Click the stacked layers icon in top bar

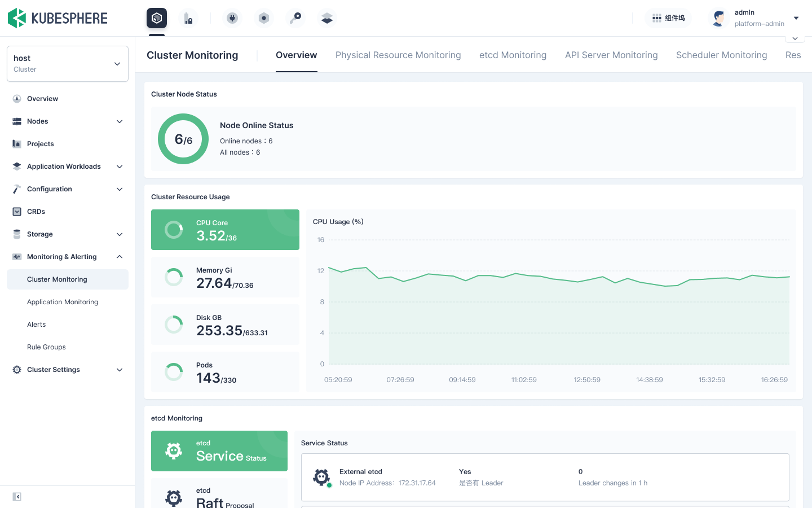coord(327,19)
